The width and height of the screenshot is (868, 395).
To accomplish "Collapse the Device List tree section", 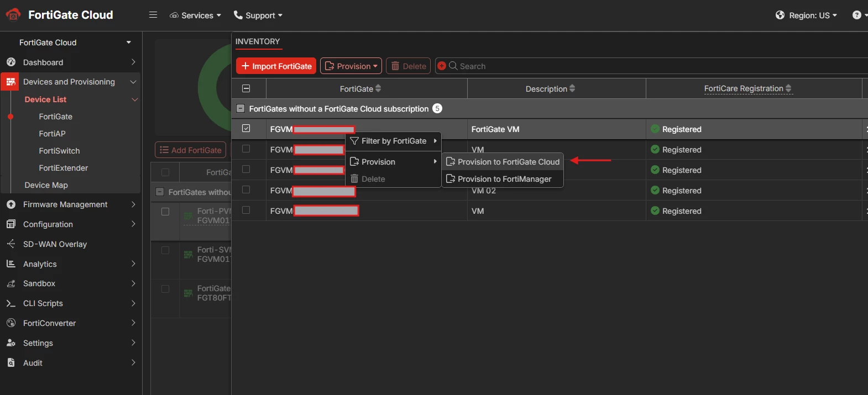I will 134,99.
